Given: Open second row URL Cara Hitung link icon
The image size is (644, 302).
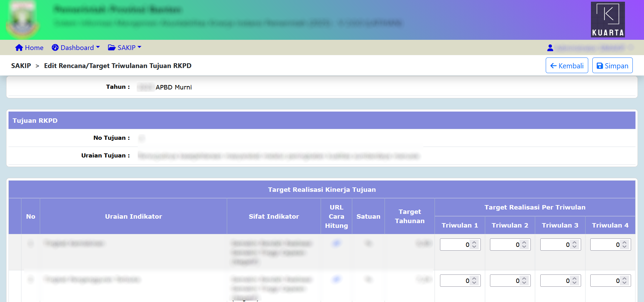Looking at the screenshot, I should coord(336,279).
